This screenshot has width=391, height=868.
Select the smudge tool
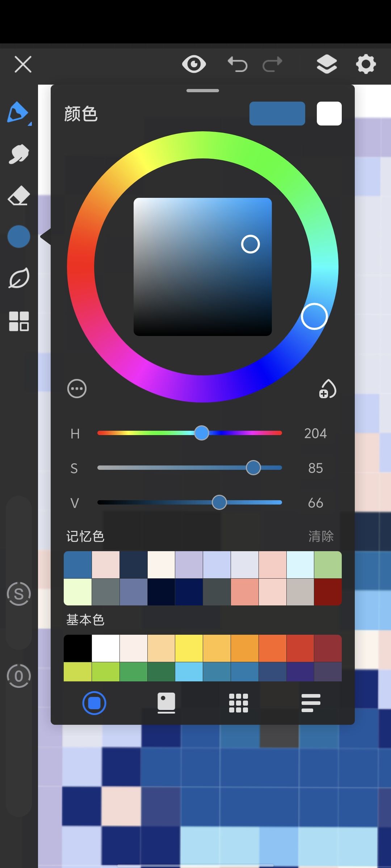coord(18,154)
